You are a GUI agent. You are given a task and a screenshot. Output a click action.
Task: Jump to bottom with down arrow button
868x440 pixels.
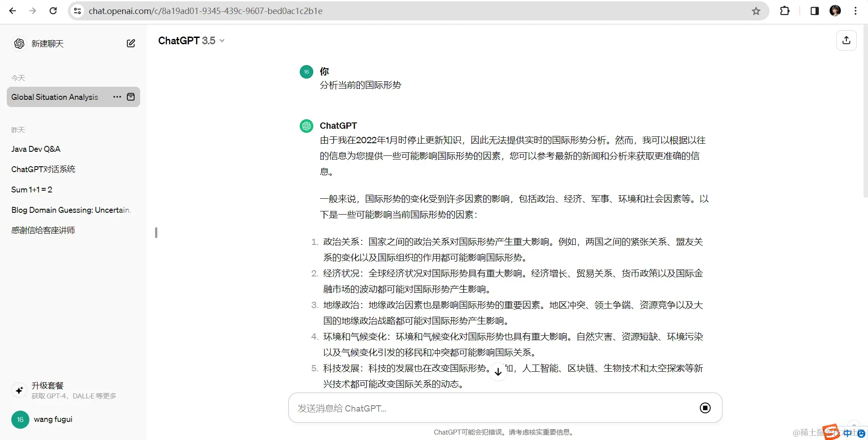[x=498, y=372]
